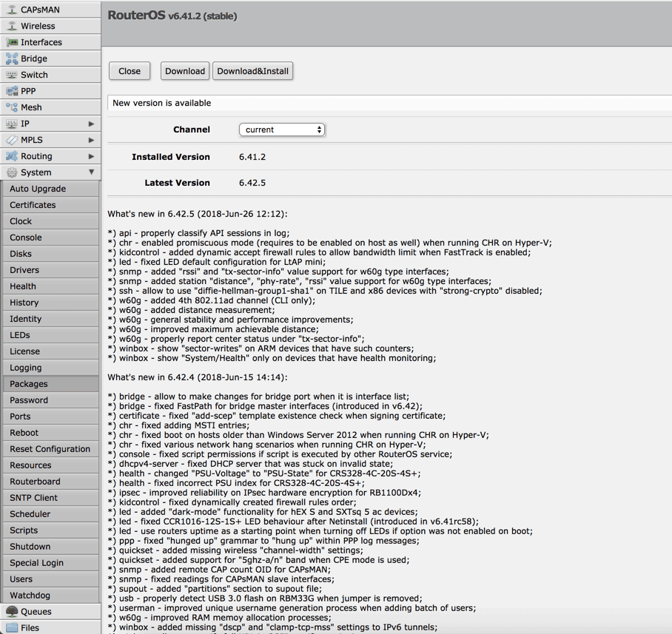672x634 pixels.
Task: Open Resources menu item
Action: [x=50, y=465]
